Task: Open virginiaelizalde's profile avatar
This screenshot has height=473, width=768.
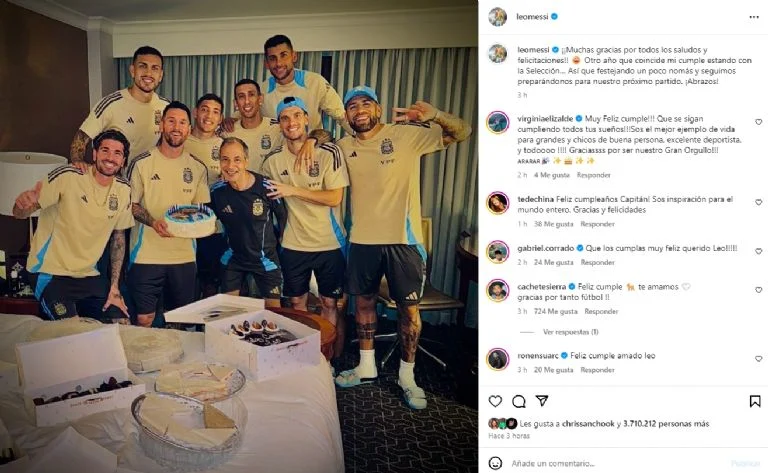Action: click(498, 122)
